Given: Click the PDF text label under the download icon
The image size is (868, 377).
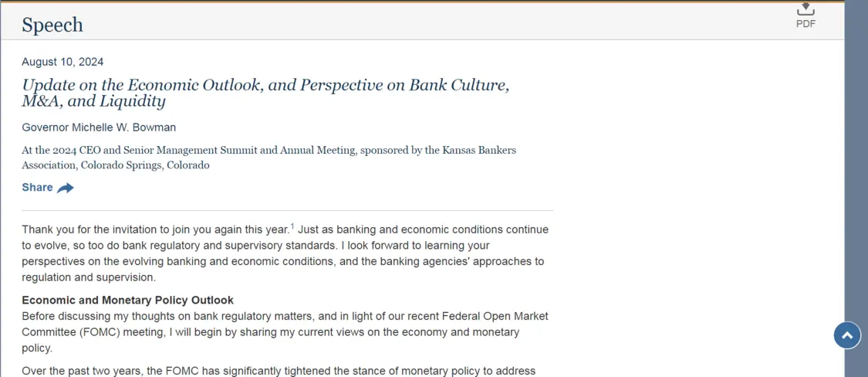Looking at the screenshot, I should 806,24.
